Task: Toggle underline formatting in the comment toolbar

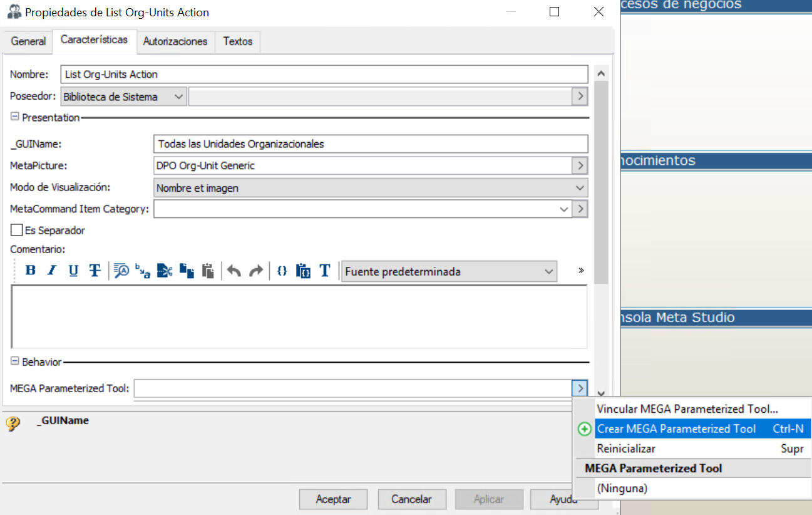Action: point(73,271)
